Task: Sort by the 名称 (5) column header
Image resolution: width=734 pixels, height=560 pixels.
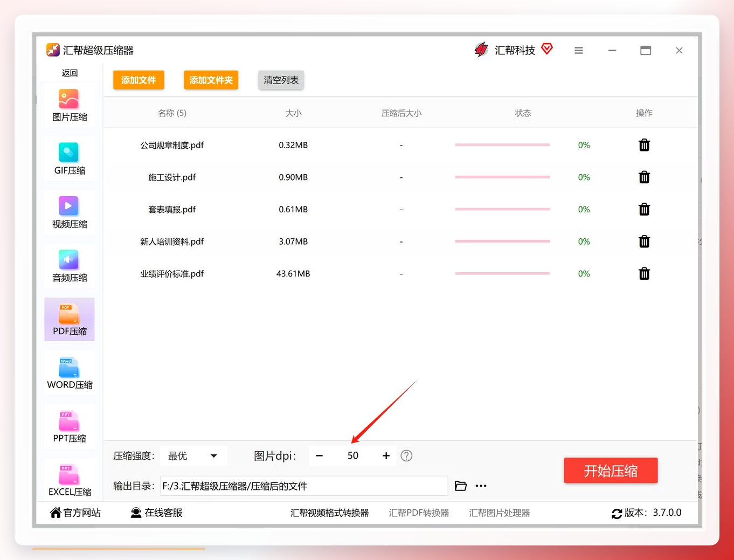Action: tap(172, 113)
